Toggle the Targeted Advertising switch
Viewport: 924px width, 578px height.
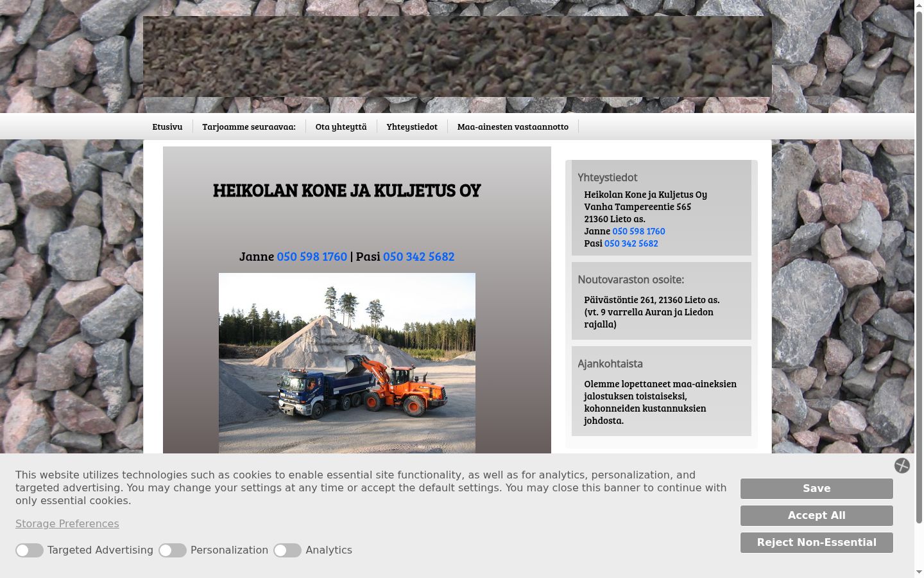pyautogui.click(x=30, y=550)
